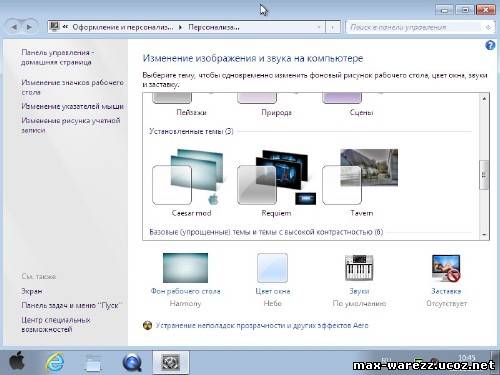Open the file explorer taskbar icon
Screen dimensions: 500x375
94,363
